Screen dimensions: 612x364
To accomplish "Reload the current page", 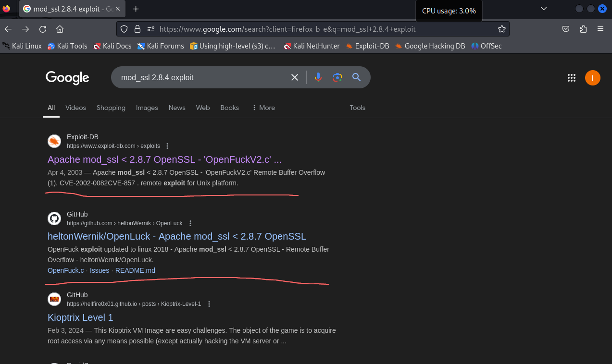I will click(43, 29).
